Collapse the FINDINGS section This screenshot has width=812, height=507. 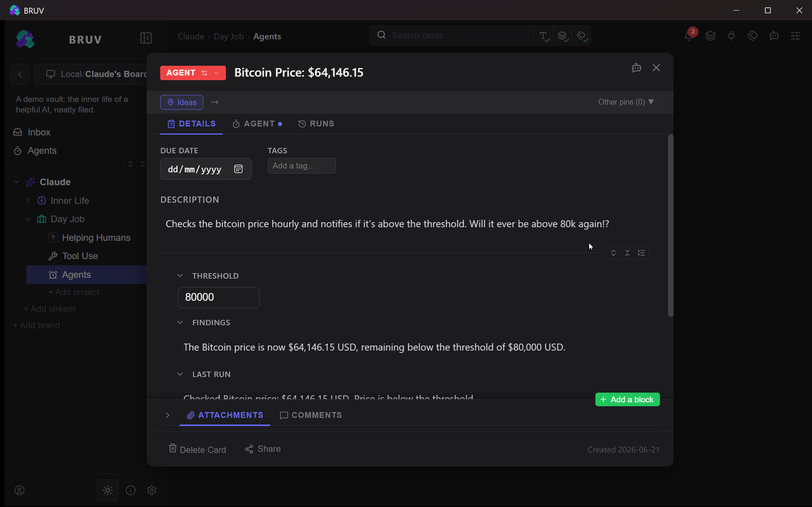point(180,322)
